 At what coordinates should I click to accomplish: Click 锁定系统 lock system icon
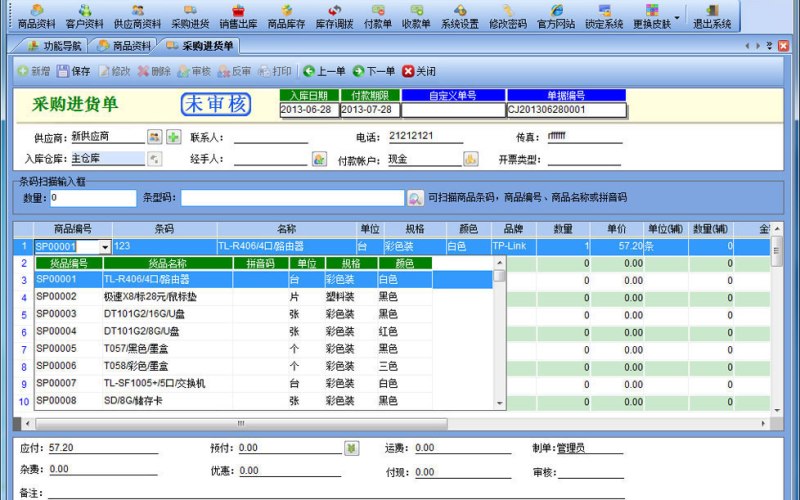pyautogui.click(x=604, y=16)
